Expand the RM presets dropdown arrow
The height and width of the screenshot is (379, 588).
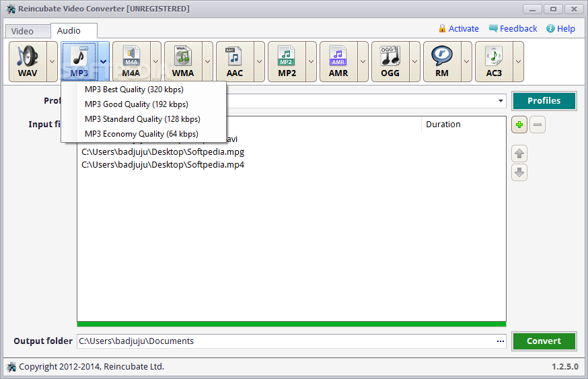(x=466, y=61)
